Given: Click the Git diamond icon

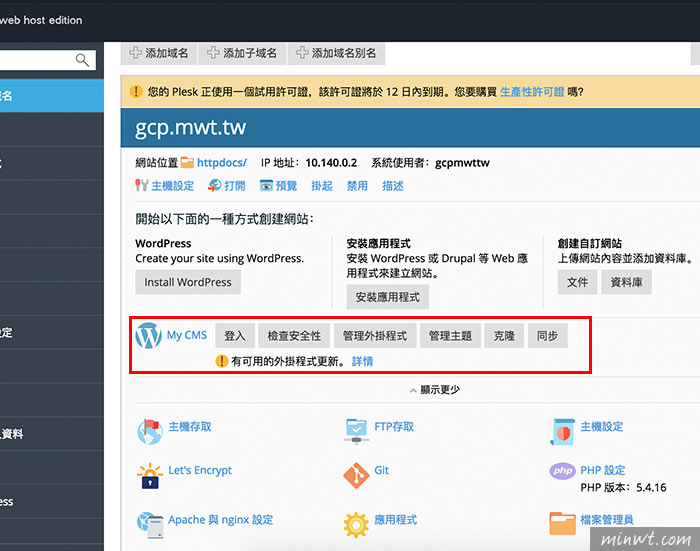Looking at the screenshot, I should pyautogui.click(x=356, y=476).
